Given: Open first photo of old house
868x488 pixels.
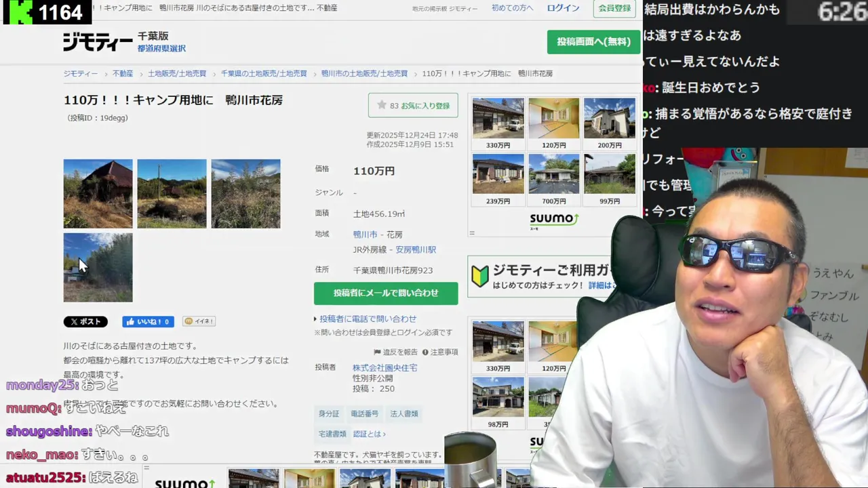Looking at the screenshot, I should tap(98, 194).
